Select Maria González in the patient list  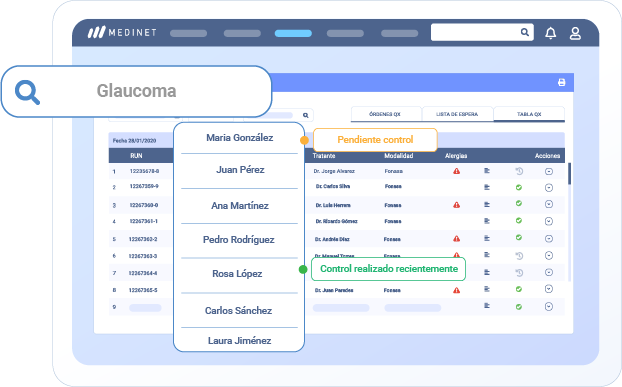[x=240, y=138]
